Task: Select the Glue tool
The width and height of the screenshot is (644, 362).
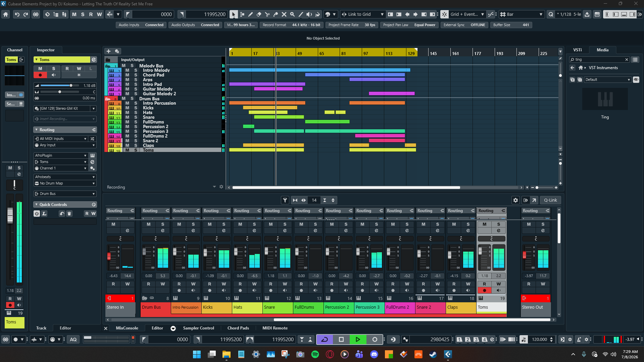Action: (276, 14)
